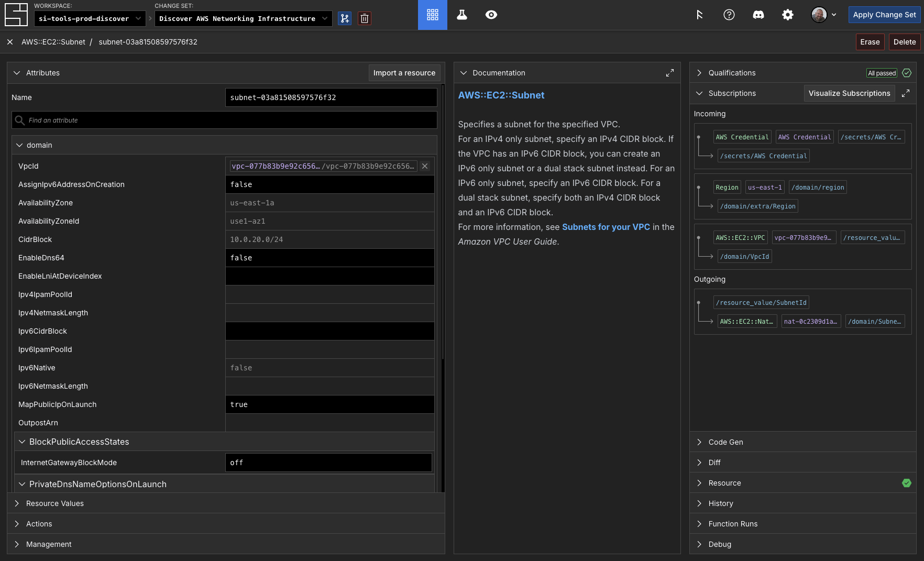Expand the Actions section
The height and width of the screenshot is (561, 924).
click(x=39, y=524)
